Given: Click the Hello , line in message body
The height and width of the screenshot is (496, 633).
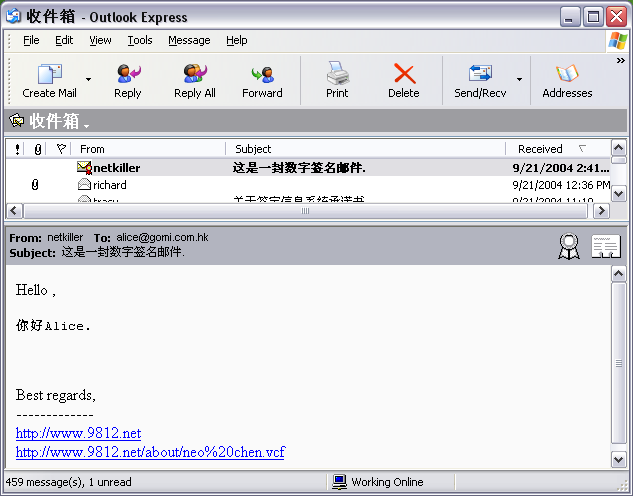Looking at the screenshot, I should click(x=36, y=290).
